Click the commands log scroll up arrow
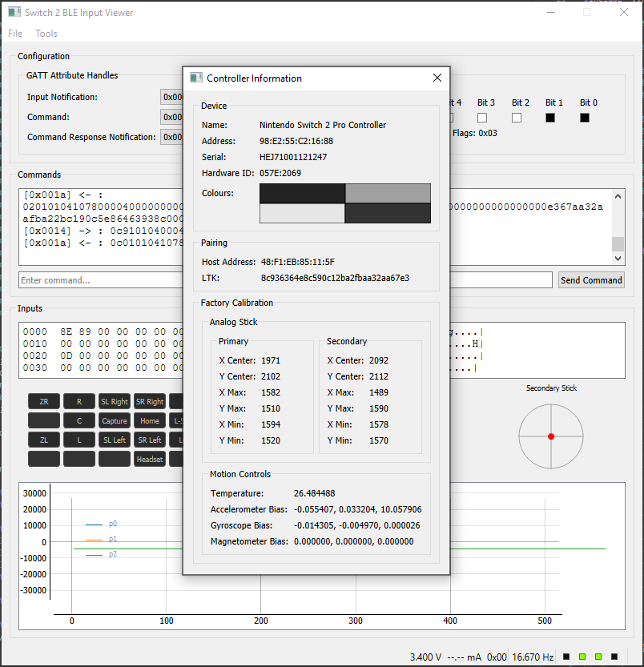The image size is (644, 667). coord(618,196)
